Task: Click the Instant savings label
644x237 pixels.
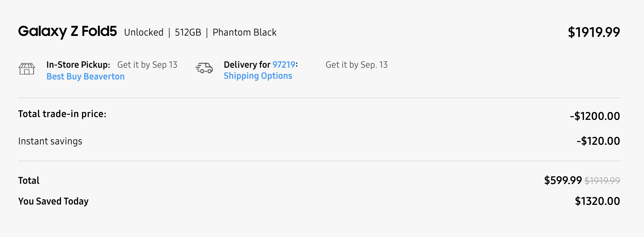Action: (50, 141)
